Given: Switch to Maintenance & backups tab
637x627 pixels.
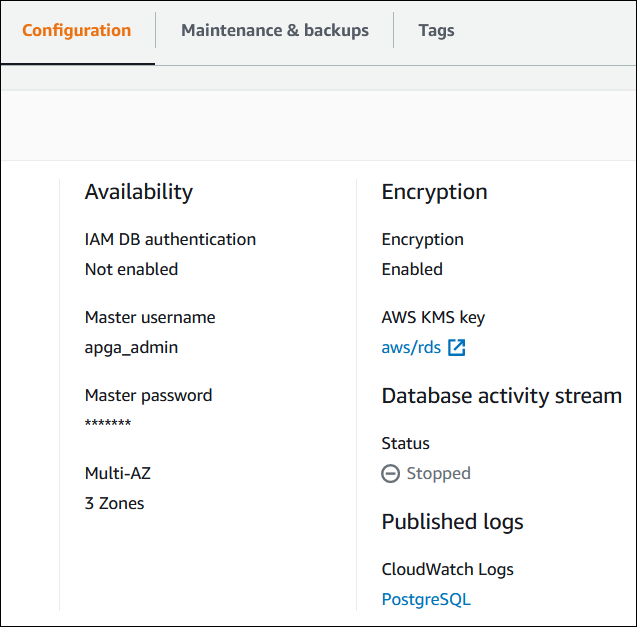Looking at the screenshot, I should [x=274, y=30].
